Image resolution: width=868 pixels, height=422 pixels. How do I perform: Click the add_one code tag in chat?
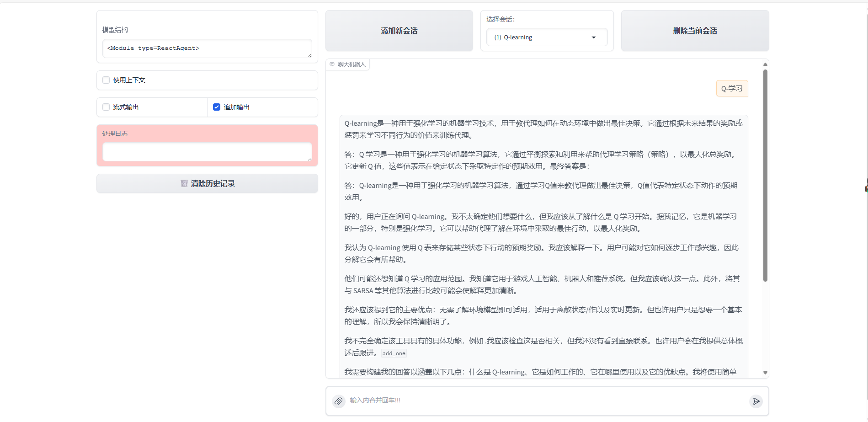[394, 353]
